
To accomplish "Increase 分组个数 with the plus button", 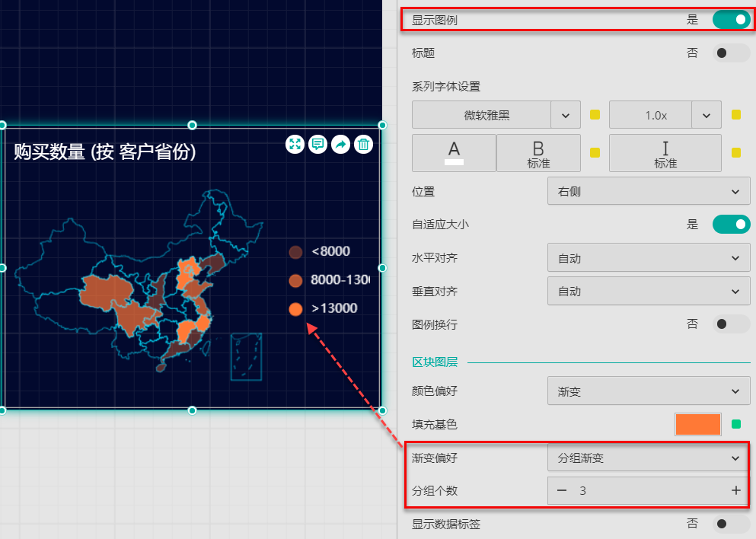I will point(735,491).
